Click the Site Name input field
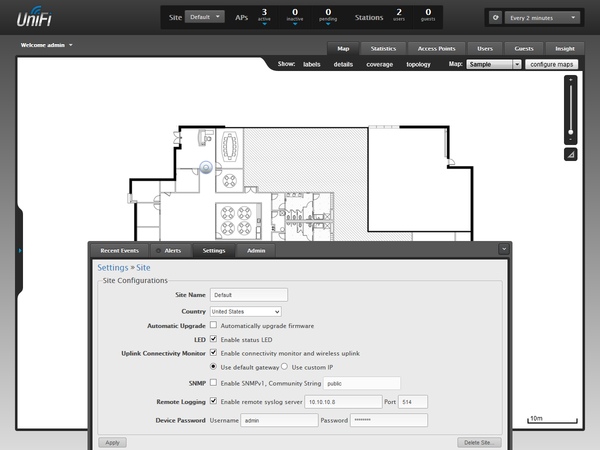Image resolution: width=600 pixels, height=450 pixels. pyautogui.click(x=249, y=295)
